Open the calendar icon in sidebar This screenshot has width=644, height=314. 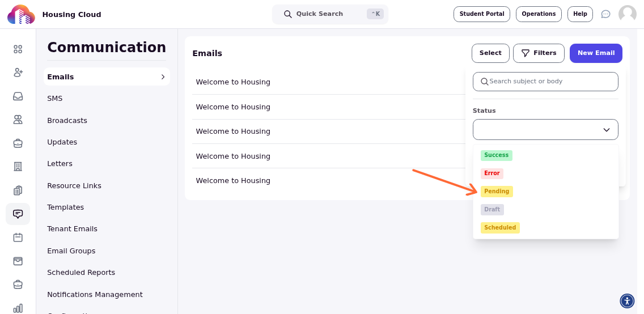click(x=18, y=237)
